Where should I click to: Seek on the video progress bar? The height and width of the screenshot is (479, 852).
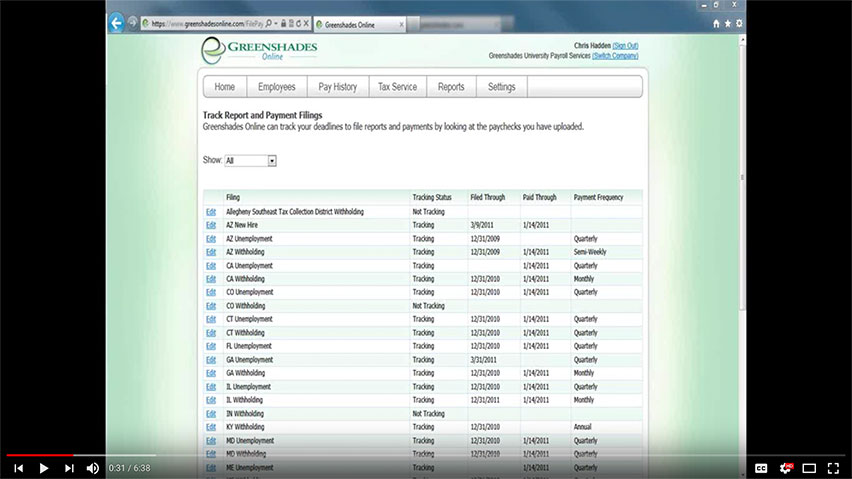tap(426, 455)
